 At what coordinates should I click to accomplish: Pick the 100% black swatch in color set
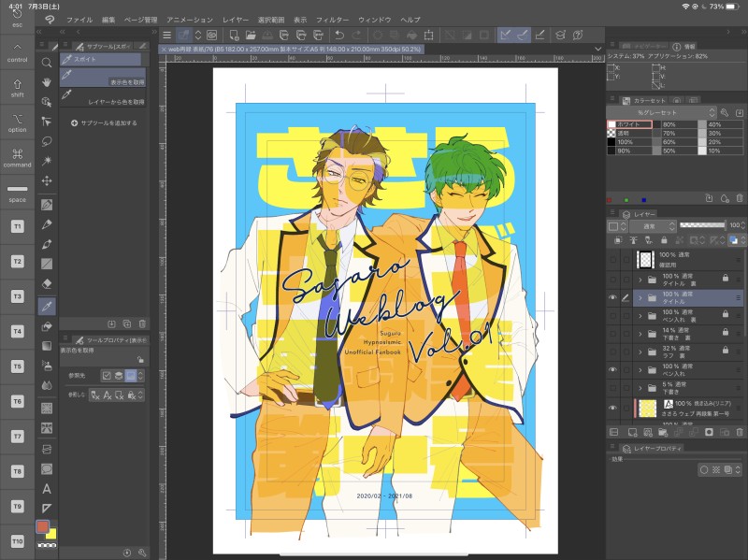611,142
